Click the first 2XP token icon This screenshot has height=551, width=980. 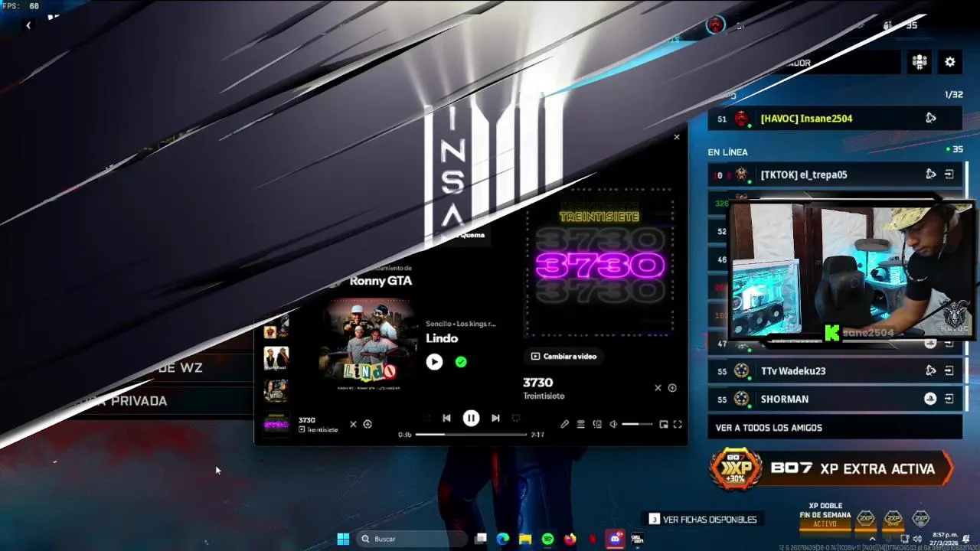865,519
